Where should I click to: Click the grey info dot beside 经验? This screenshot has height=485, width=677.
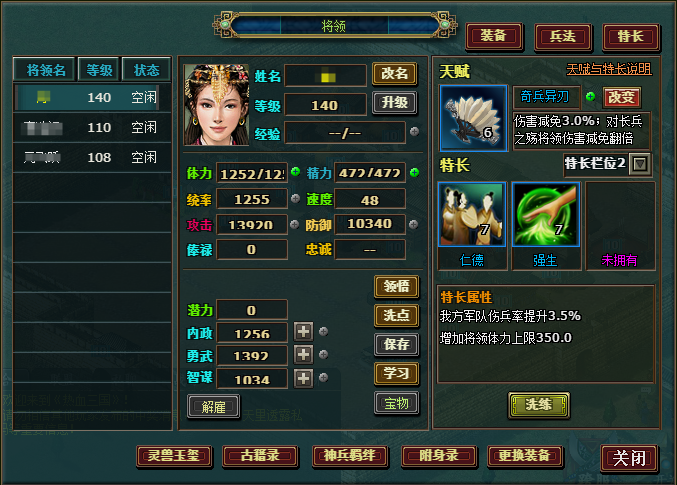(x=414, y=131)
